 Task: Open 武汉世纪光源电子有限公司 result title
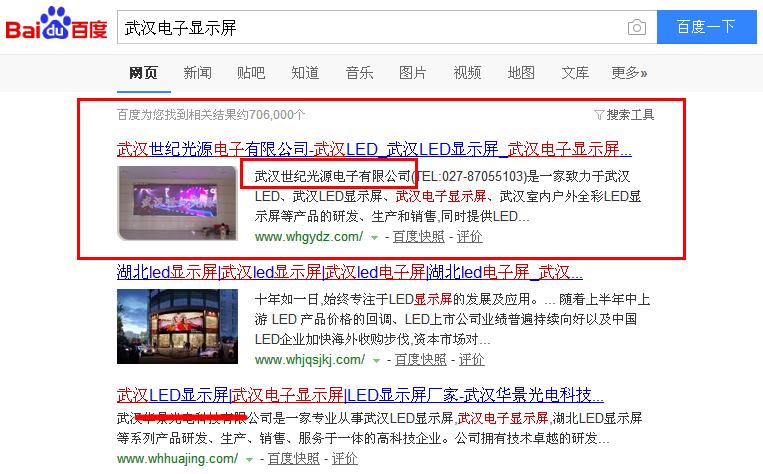374,150
